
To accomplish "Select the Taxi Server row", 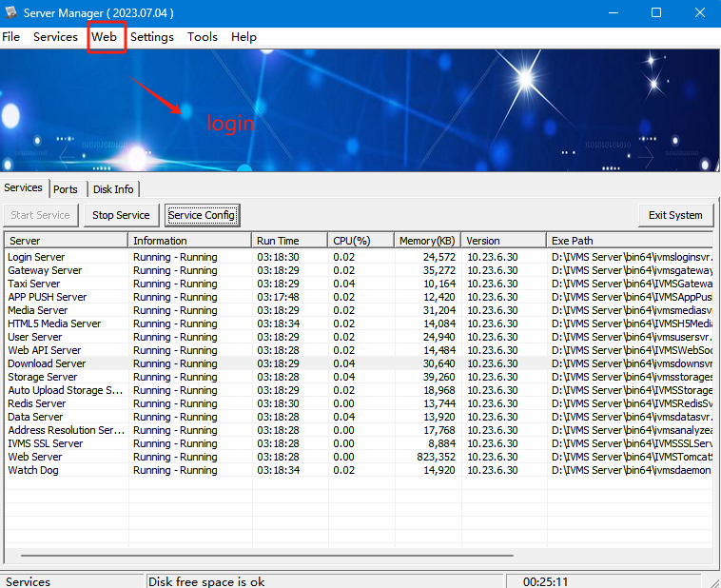I will [x=359, y=284].
